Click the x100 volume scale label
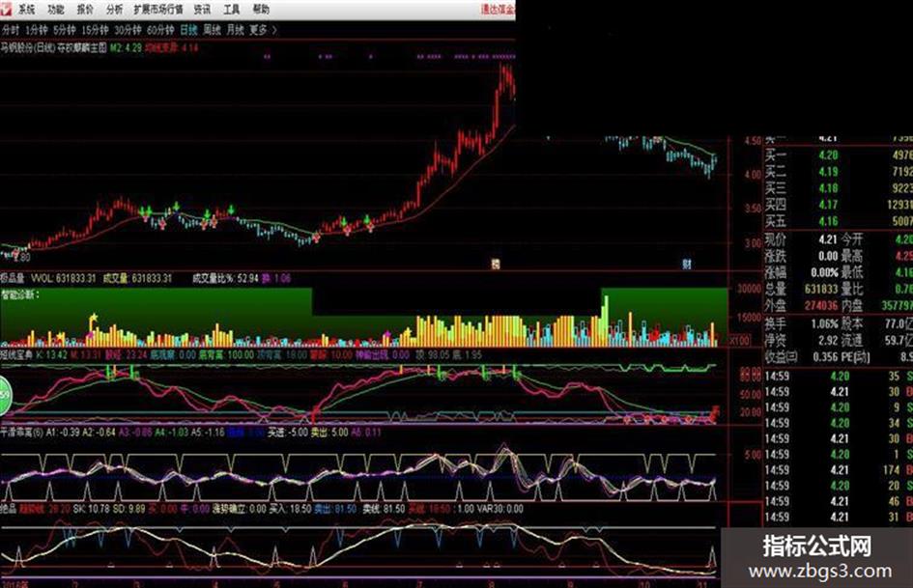Screen dimensions: 913x588 (739, 340)
